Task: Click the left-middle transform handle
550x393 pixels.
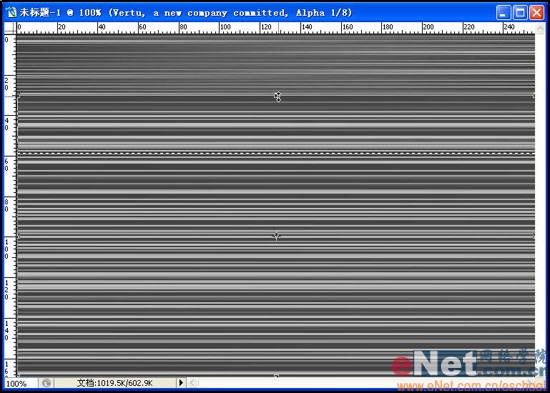Action: tap(19, 237)
